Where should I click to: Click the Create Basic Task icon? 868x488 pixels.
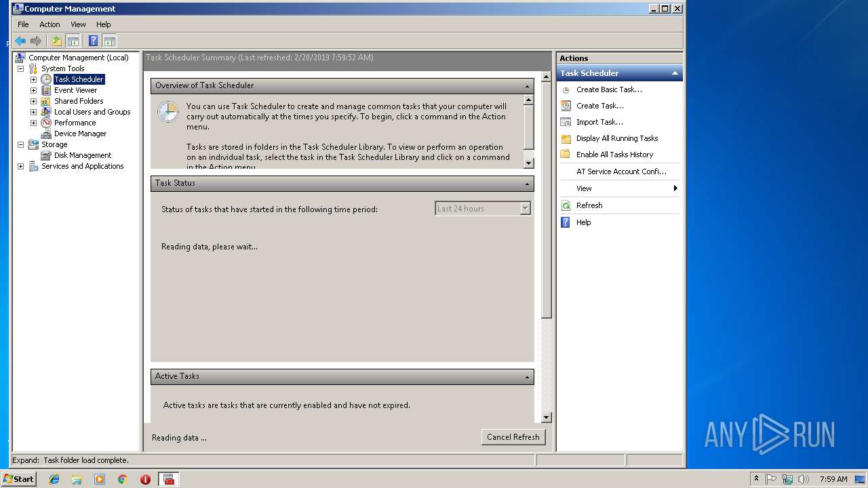(x=566, y=89)
